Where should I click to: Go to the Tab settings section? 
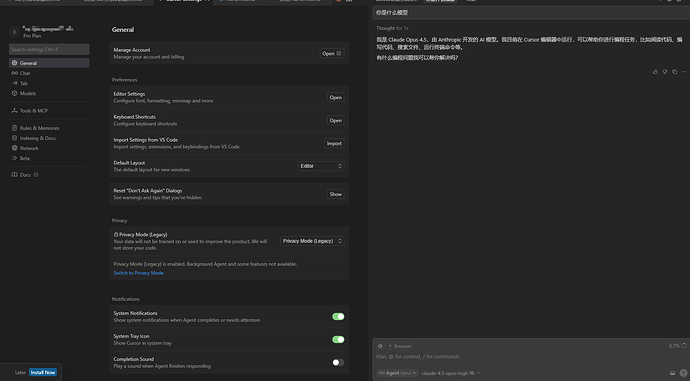click(x=49, y=83)
